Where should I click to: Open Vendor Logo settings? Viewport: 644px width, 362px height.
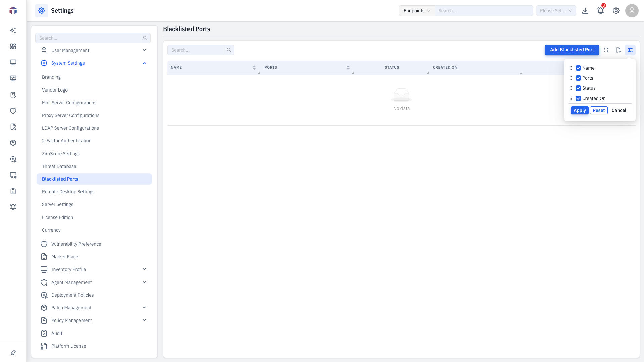click(x=55, y=90)
